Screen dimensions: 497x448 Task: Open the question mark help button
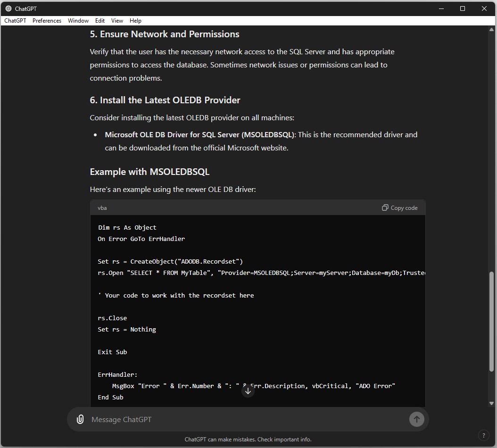[x=483, y=435]
